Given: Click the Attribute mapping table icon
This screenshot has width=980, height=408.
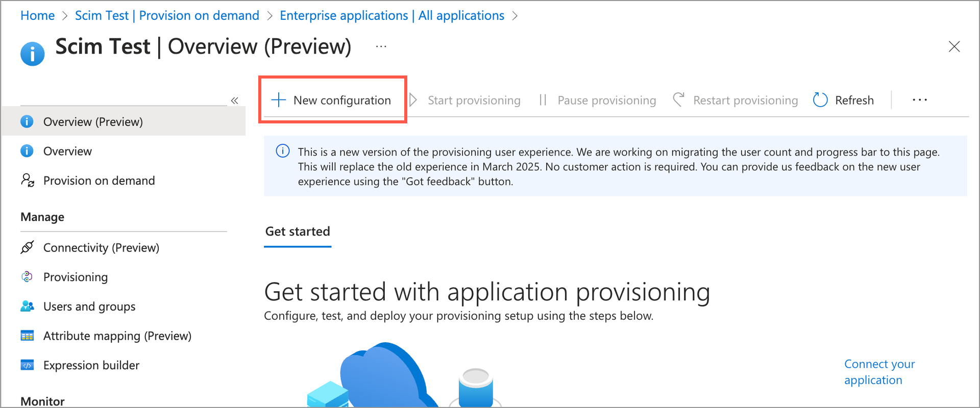Looking at the screenshot, I should click(27, 336).
